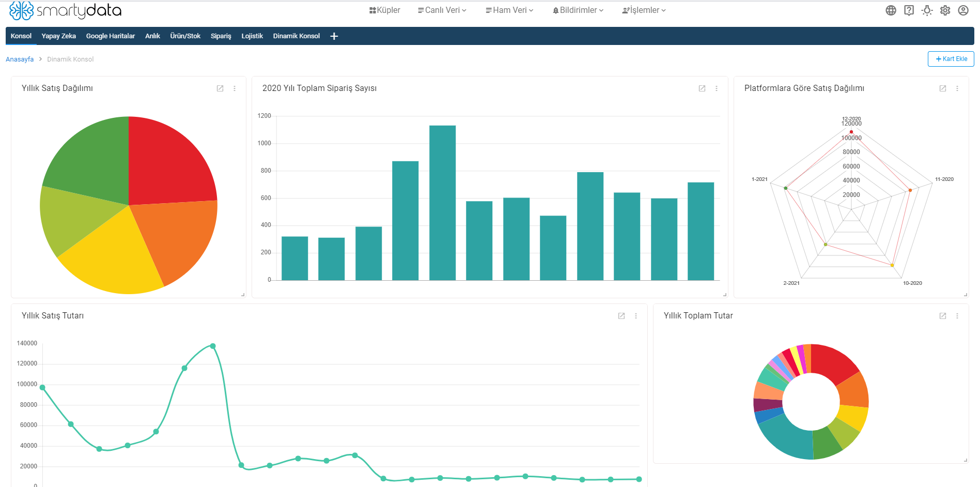The width and height of the screenshot is (980, 487).
Task: Click the Yıllık Toplam Tutar card title
Action: coord(698,316)
